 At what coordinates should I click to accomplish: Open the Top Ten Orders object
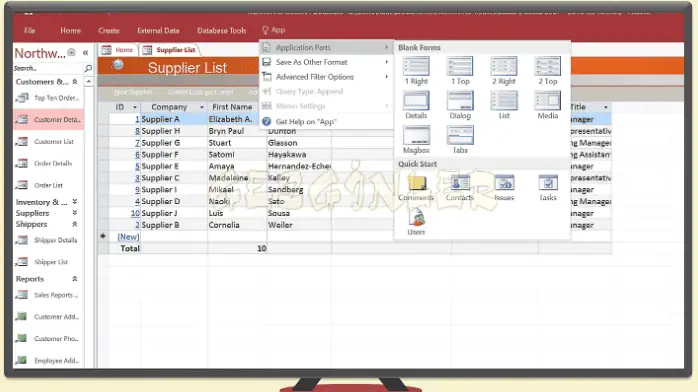[48, 98]
